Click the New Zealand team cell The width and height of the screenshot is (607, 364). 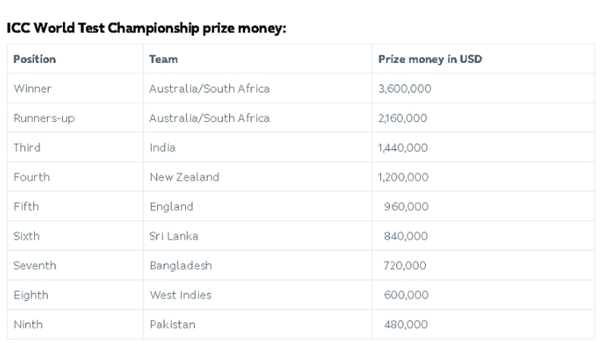[184, 177]
